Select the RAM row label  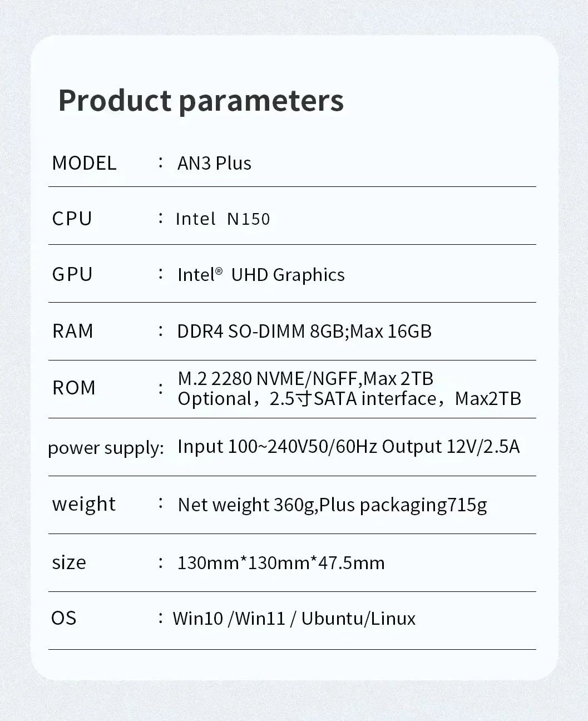(x=73, y=331)
